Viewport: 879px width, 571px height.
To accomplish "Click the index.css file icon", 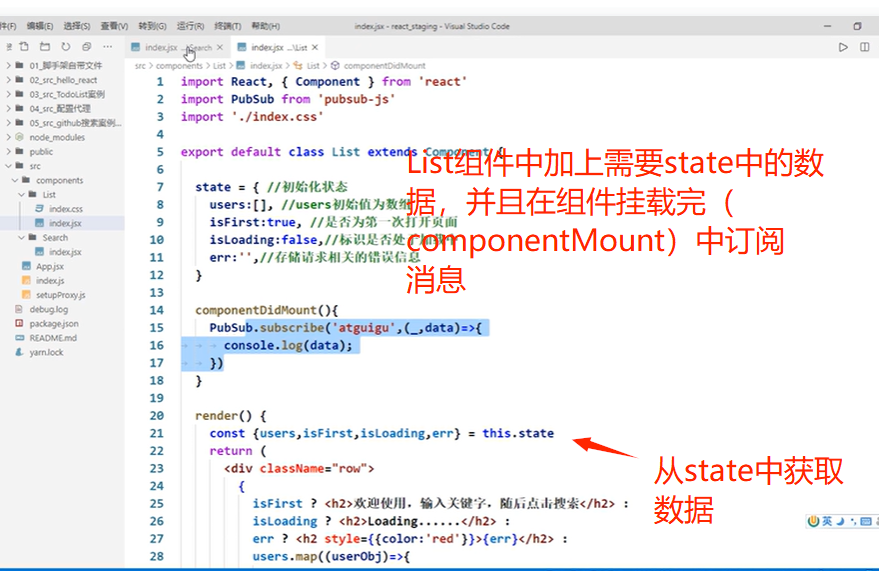I will point(39,208).
